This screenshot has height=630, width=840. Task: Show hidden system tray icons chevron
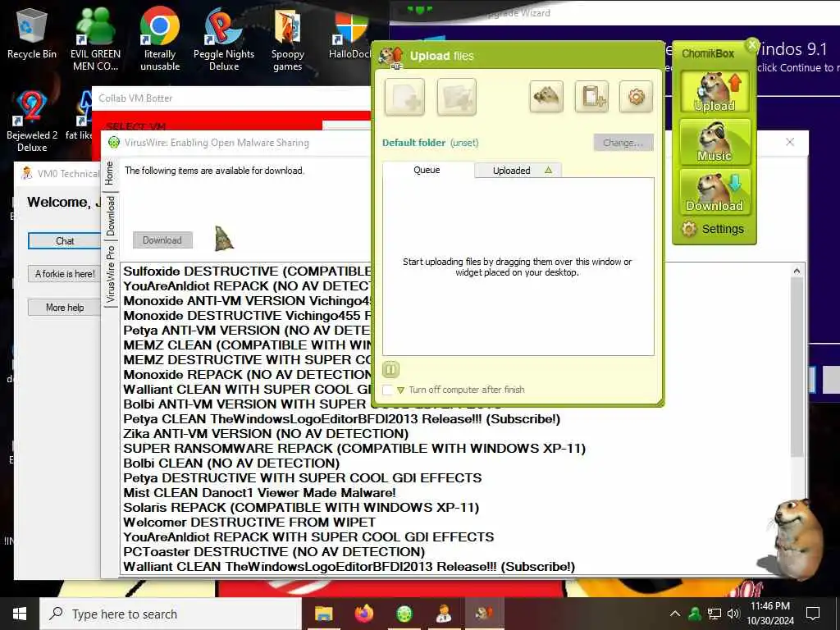(x=675, y=614)
